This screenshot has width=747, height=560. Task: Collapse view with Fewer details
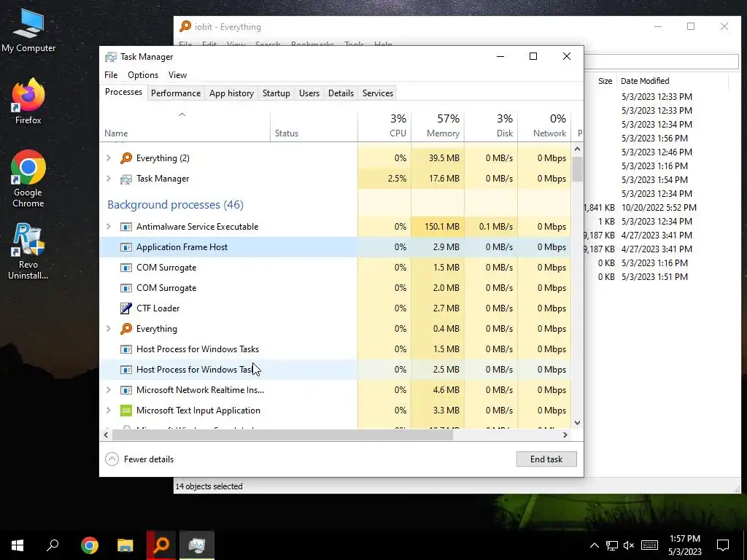pos(139,459)
